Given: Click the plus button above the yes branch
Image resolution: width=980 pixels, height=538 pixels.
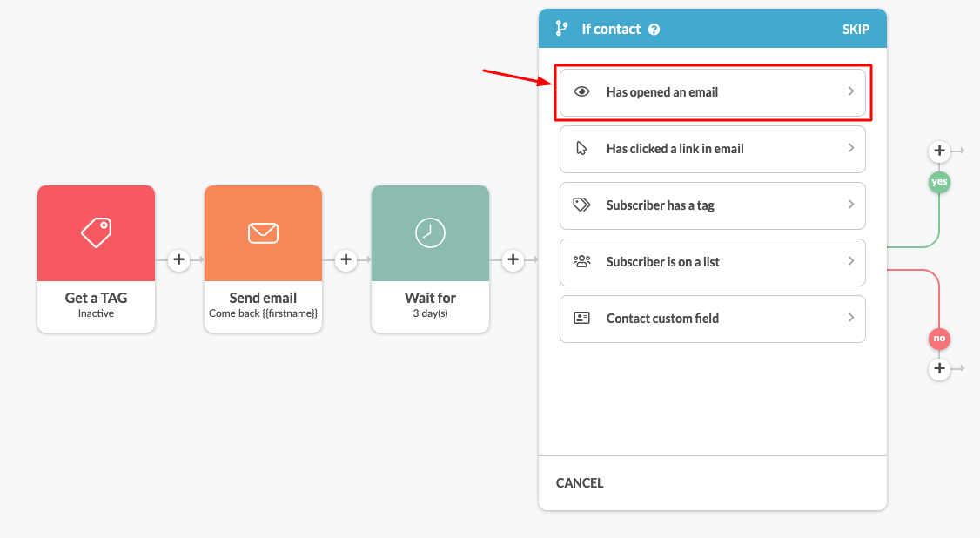Looking at the screenshot, I should [939, 150].
